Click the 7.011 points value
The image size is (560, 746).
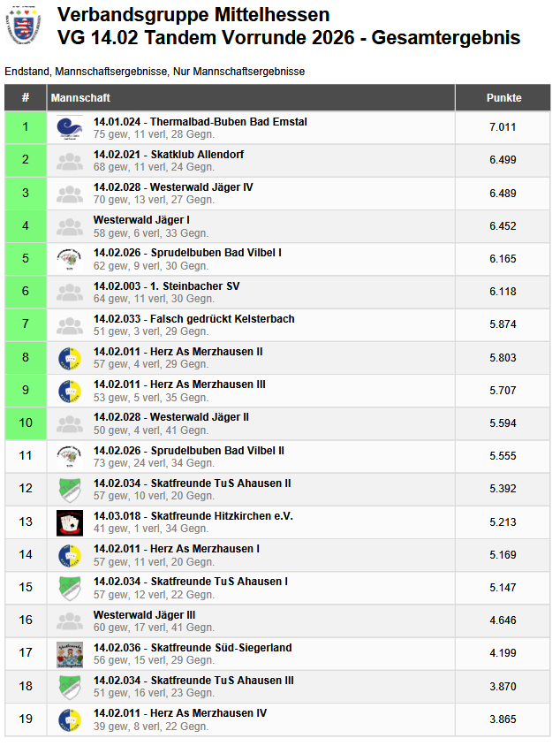tap(503, 127)
